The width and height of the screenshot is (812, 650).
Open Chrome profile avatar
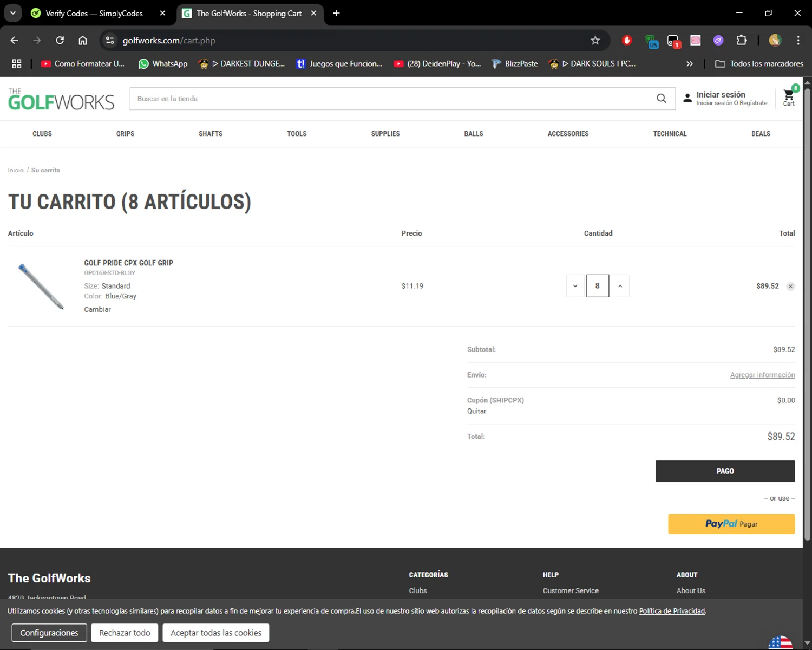point(775,40)
